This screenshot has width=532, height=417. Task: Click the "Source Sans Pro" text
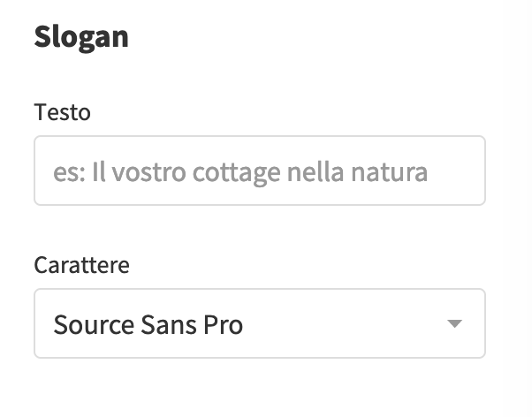[x=148, y=324]
